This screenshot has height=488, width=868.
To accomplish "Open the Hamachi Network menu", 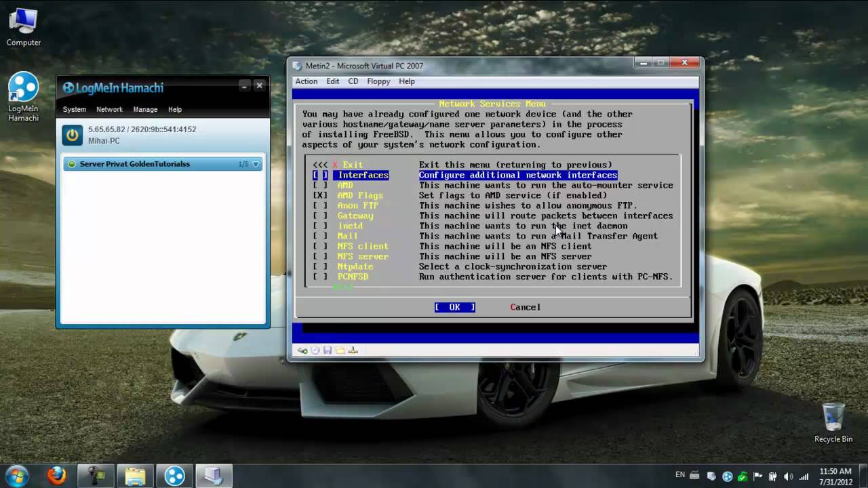I will 109,109.
